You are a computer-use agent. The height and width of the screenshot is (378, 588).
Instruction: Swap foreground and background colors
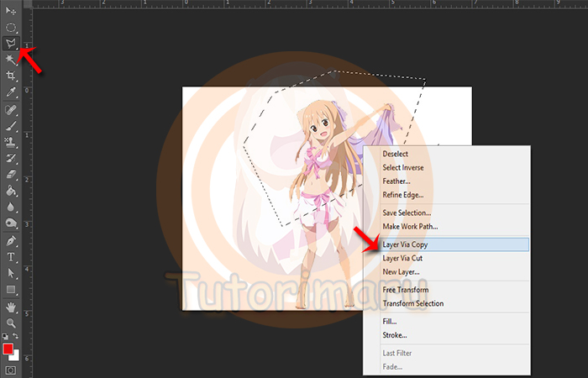[x=15, y=336]
